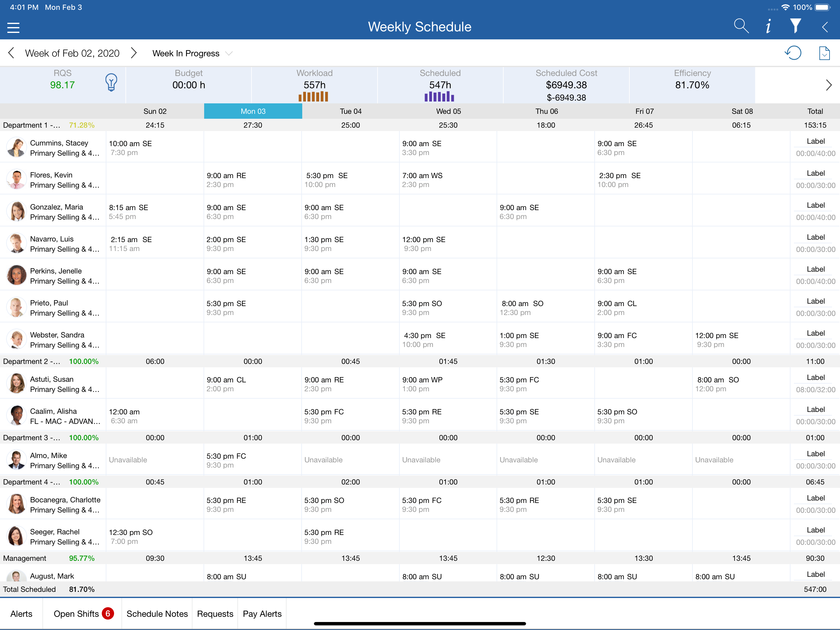
Task: Open Stacey Cummins avatar
Action: pos(16,147)
